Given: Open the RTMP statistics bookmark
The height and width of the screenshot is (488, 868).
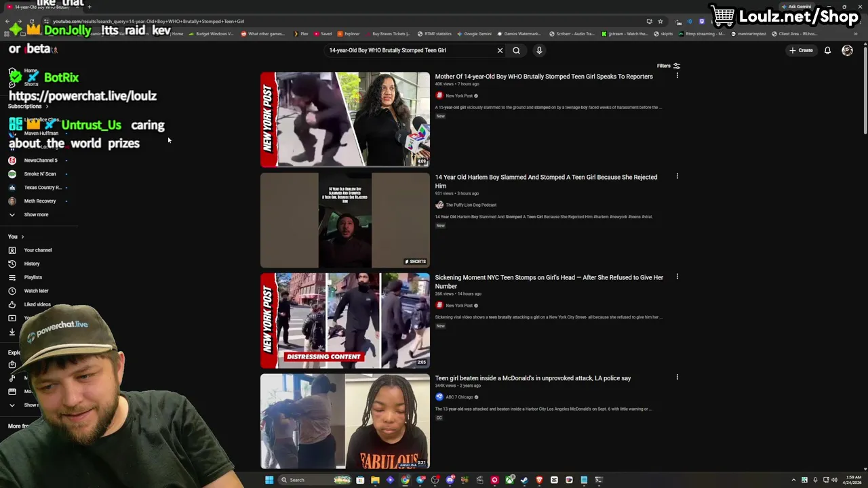Looking at the screenshot, I should 435,34.
